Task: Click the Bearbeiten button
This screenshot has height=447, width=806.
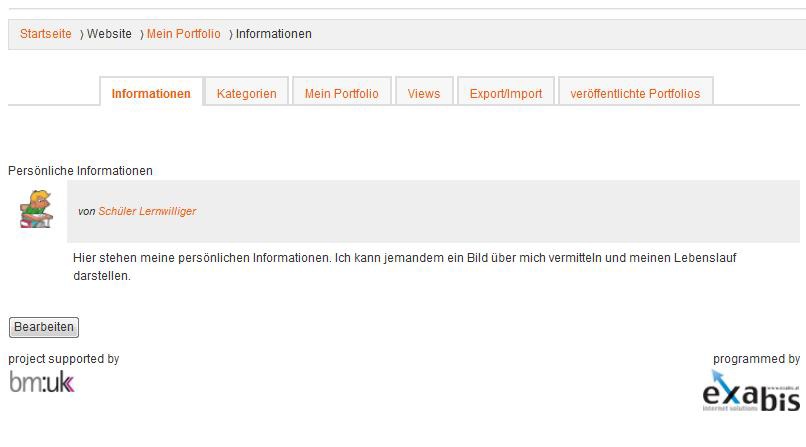Action: tap(44, 327)
